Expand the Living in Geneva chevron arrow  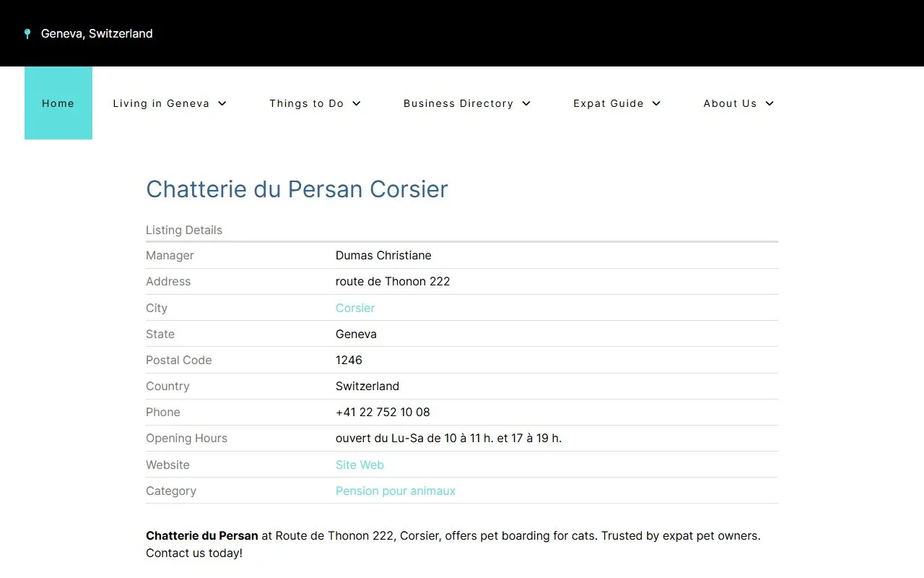222,103
